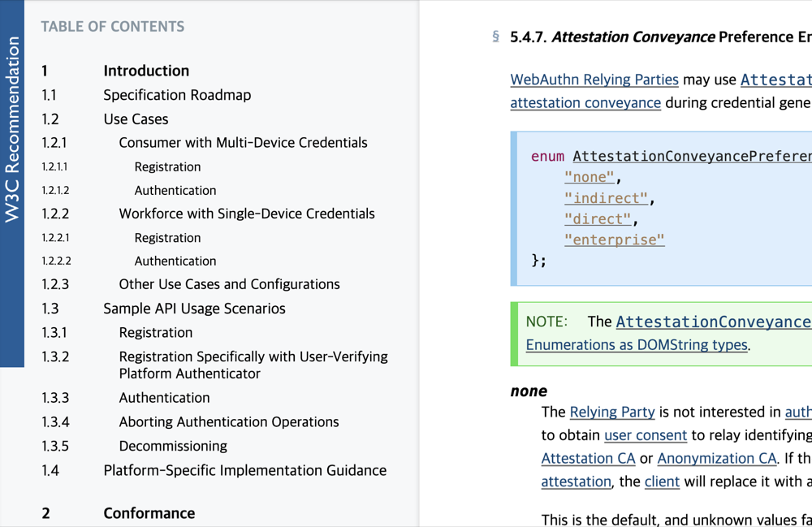Screen dimensions: 812x527
Task: Click the 5.4.7 Attestation Conveyance heading
Action: coord(661,37)
